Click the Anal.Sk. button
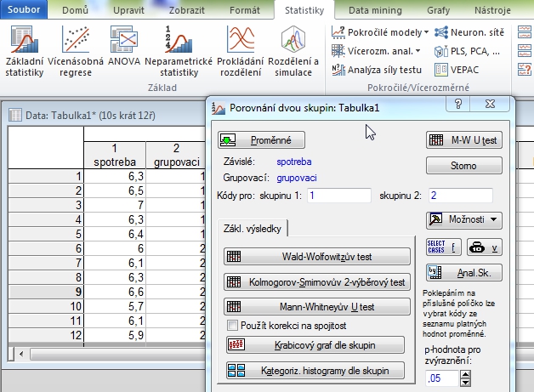Image resolution: width=534 pixels, height=392 pixels. 463,272
